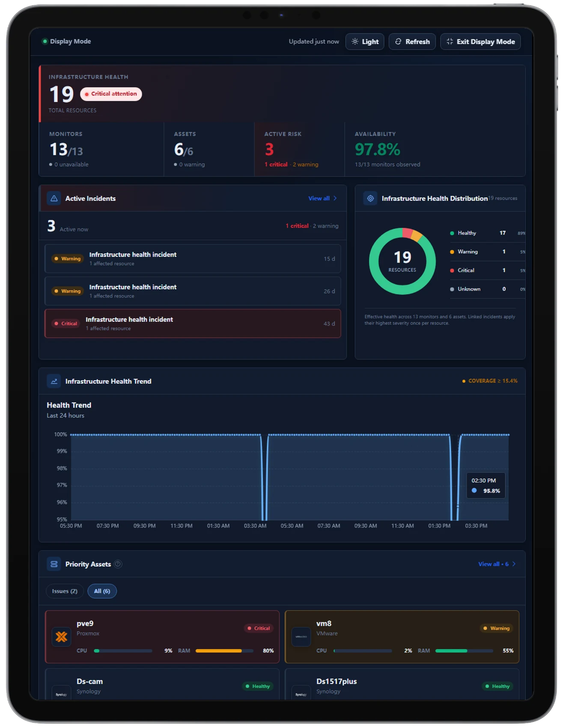Click the Healthy legend entry
This screenshot has height=728, width=563.
click(487, 233)
